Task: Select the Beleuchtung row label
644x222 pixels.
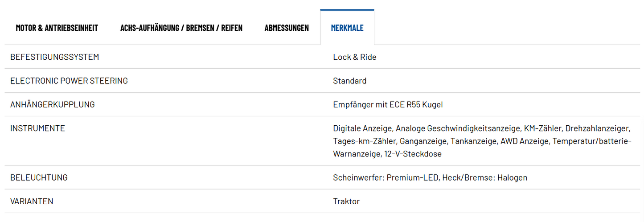Action: tap(39, 177)
